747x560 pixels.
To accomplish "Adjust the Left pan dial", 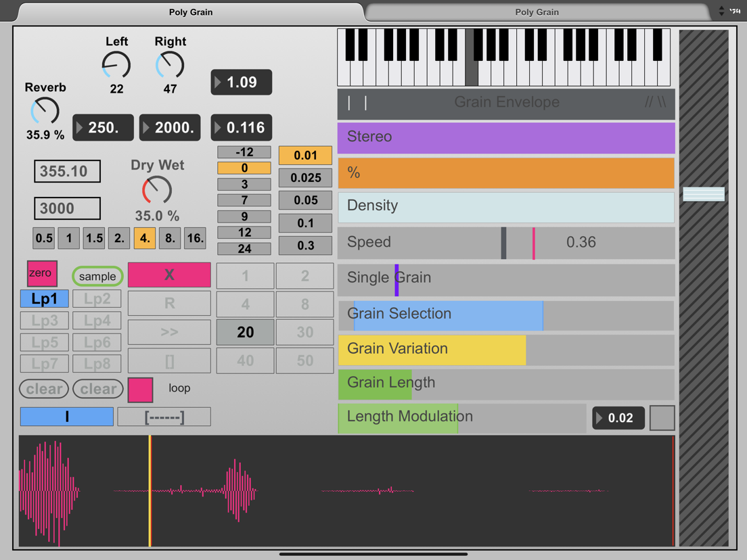I will pos(116,65).
